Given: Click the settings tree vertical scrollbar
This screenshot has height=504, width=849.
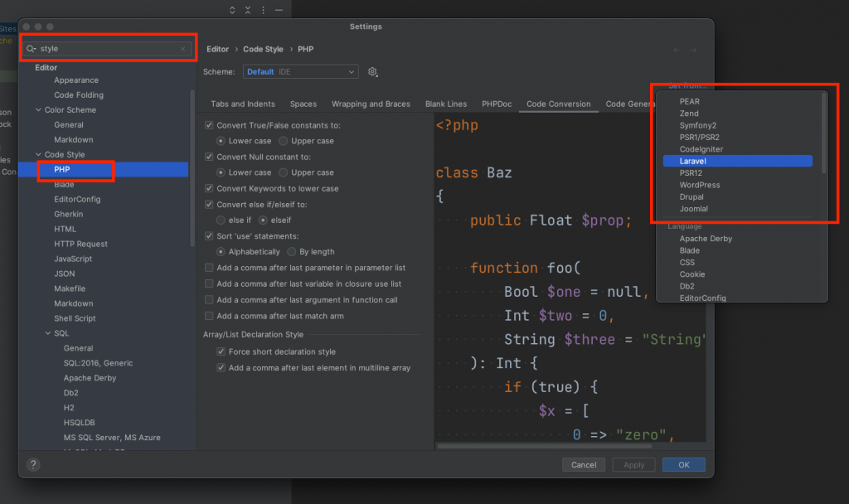Looking at the screenshot, I should 192,167.
